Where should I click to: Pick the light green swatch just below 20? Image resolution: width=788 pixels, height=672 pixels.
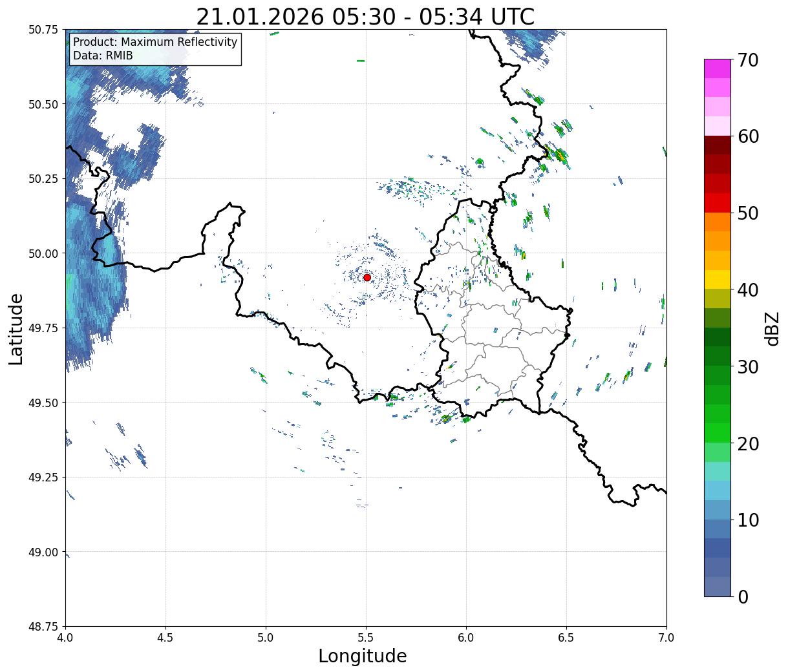pyautogui.click(x=718, y=452)
